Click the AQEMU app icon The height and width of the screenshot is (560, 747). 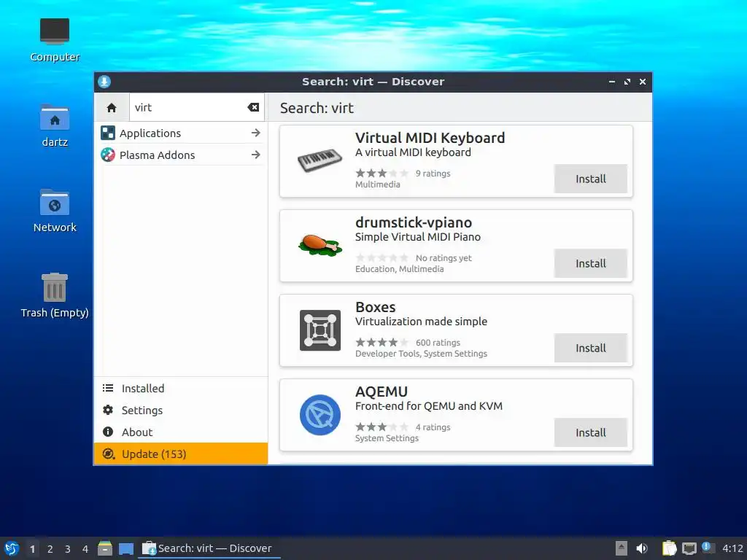pos(320,415)
